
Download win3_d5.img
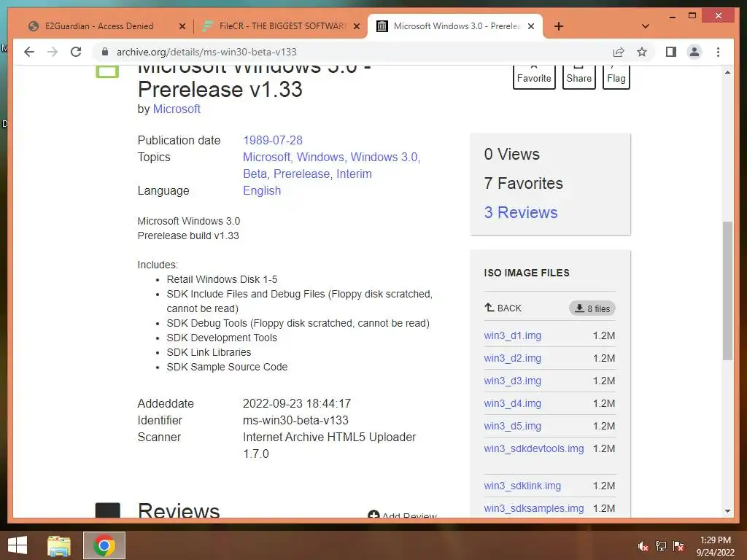tap(513, 426)
